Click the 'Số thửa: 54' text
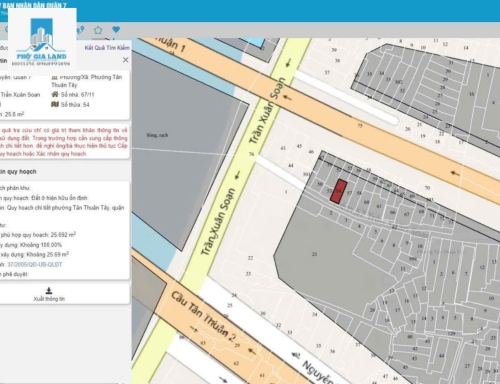The height and width of the screenshot is (384, 500). pyautogui.click(x=75, y=105)
